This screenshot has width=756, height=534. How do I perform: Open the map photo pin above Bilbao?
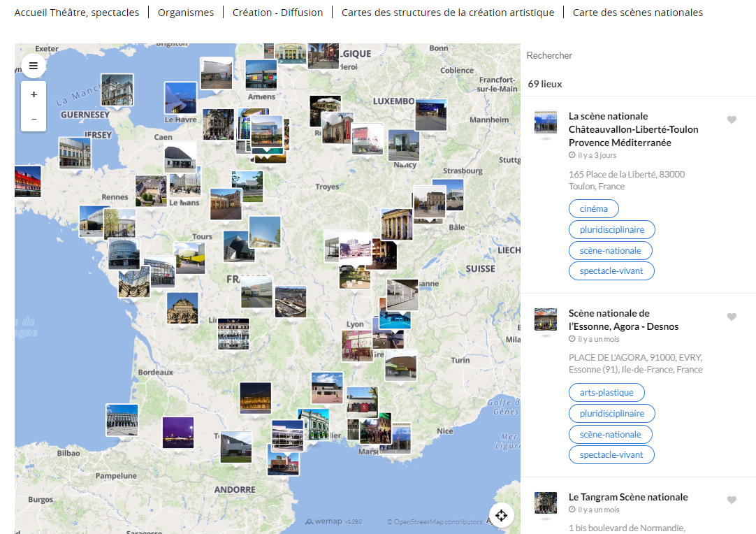(x=122, y=420)
